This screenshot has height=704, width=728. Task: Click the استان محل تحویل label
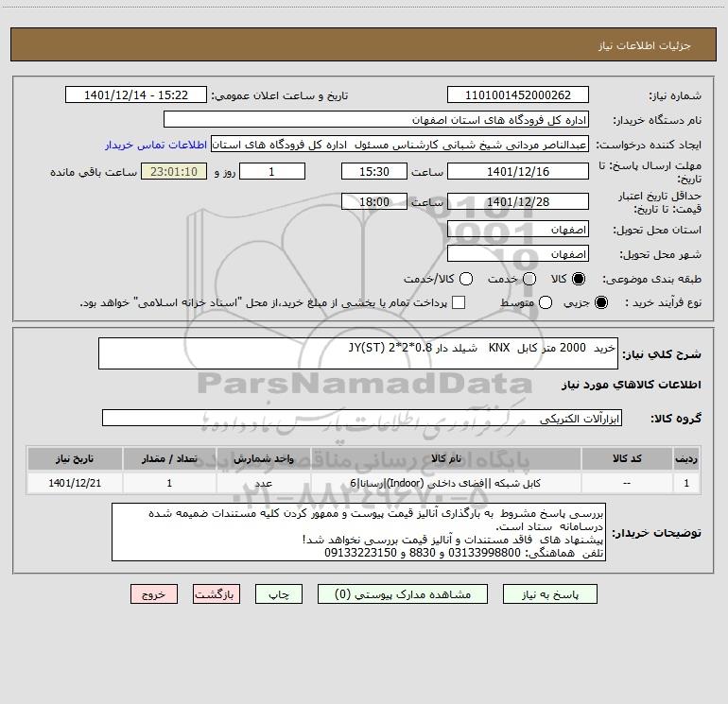click(x=657, y=231)
